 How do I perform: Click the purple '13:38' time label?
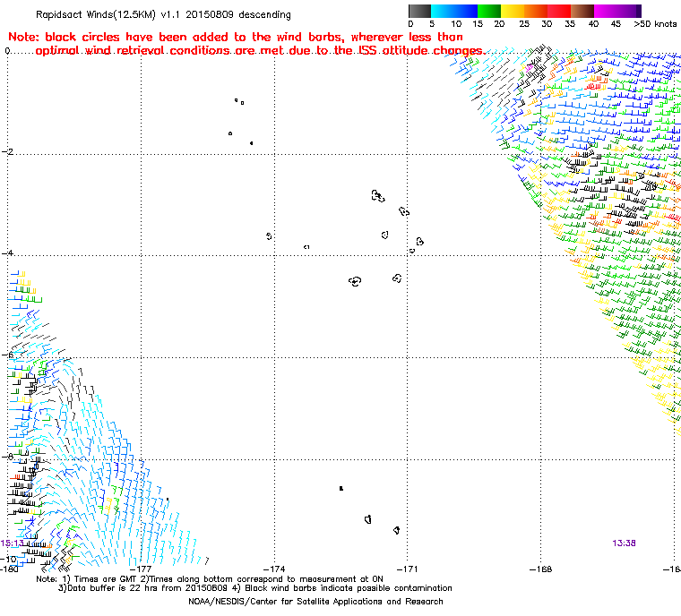point(625,543)
